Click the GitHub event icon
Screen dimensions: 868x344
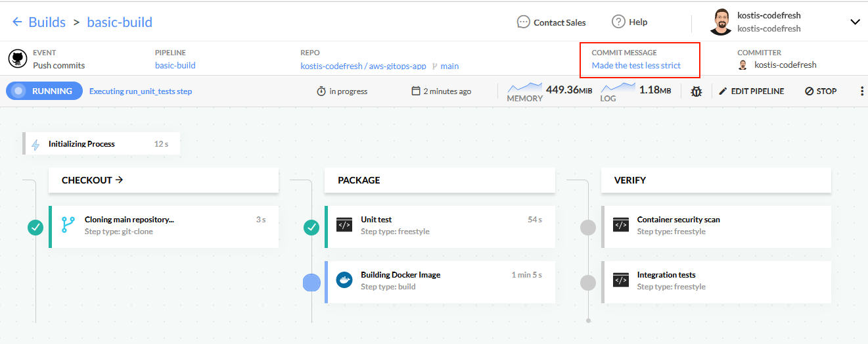point(18,59)
